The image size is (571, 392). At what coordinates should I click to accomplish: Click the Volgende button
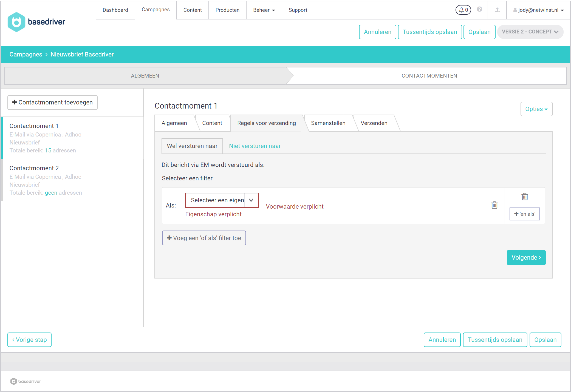[x=526, y=258]
